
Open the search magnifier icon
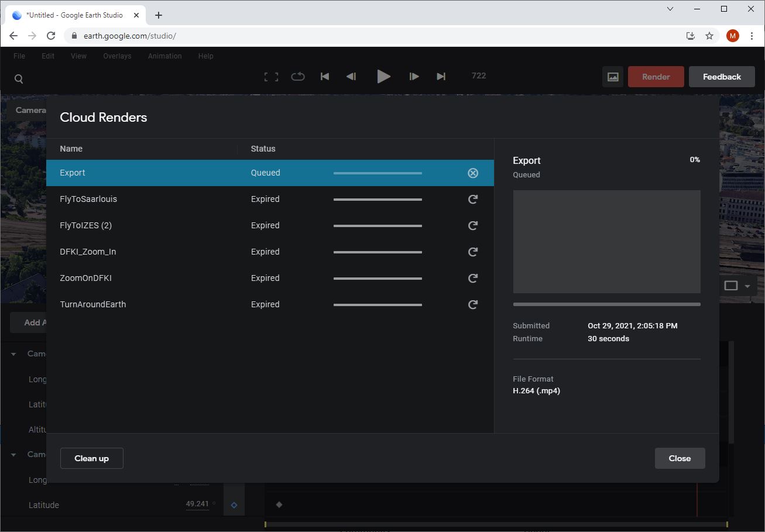click(x=19, y=79)
